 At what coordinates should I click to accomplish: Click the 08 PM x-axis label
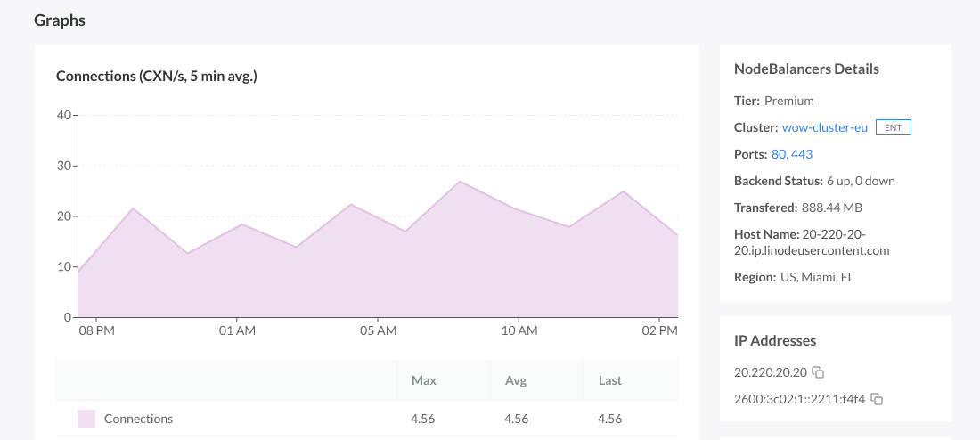pyautogui.click(x=95, y=331)
